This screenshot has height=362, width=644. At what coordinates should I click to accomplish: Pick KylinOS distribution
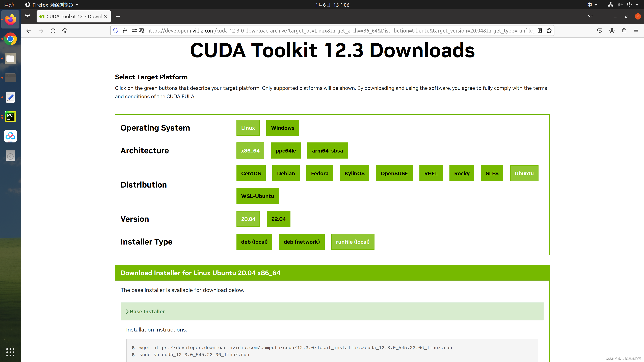coord(355,173)
